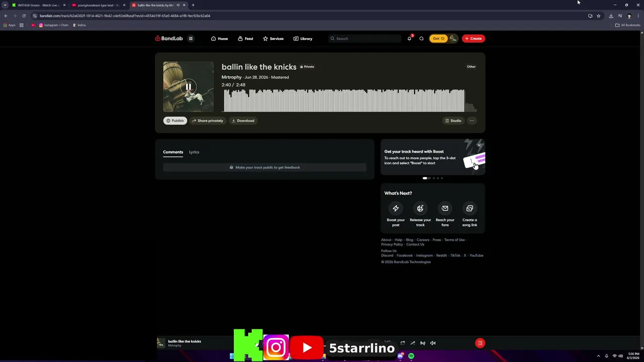Open the Chrome three-dot menu
Image resolution: width=644 pixels, height=362 pixels.
click(x=638, y=16)
